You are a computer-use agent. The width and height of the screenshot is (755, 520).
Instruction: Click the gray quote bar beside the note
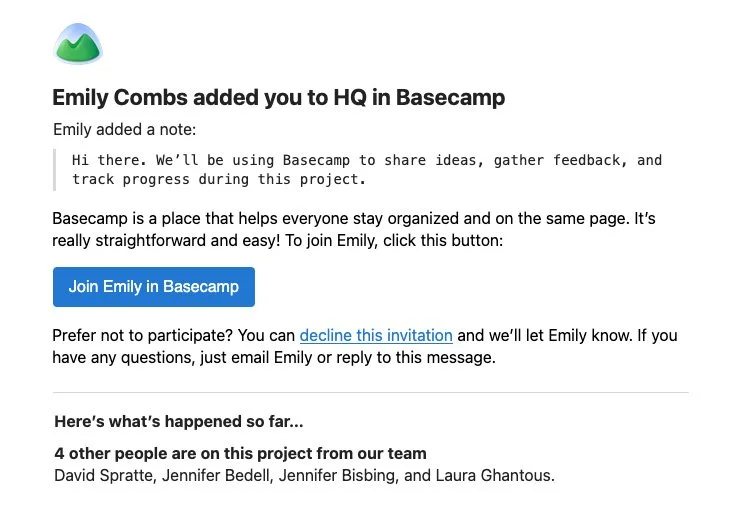point(54,170)
